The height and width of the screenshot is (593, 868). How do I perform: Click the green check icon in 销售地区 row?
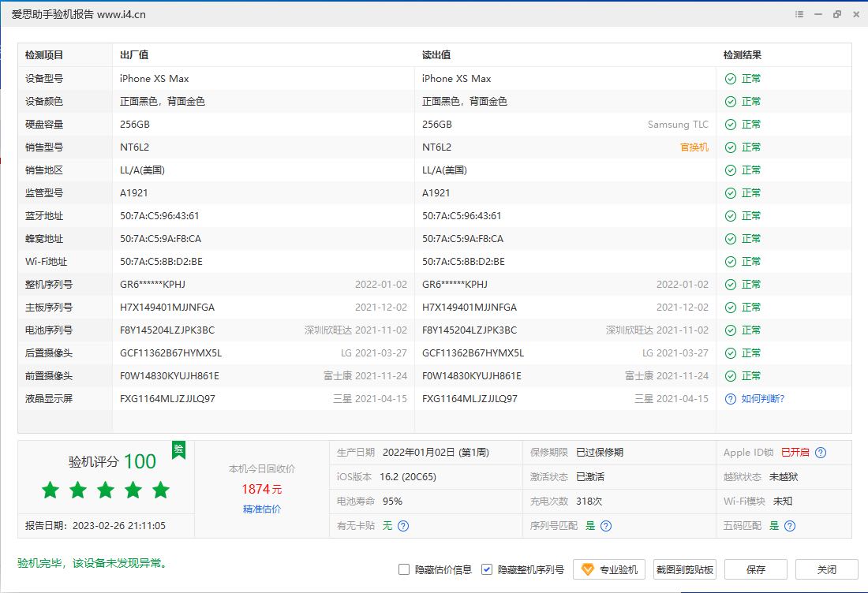point(731,170)
